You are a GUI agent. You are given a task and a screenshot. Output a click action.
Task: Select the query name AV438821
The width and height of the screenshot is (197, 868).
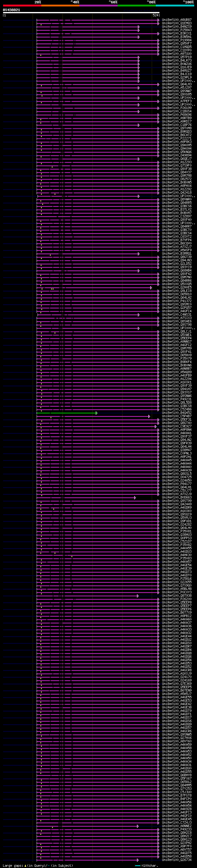coord(11,10)
